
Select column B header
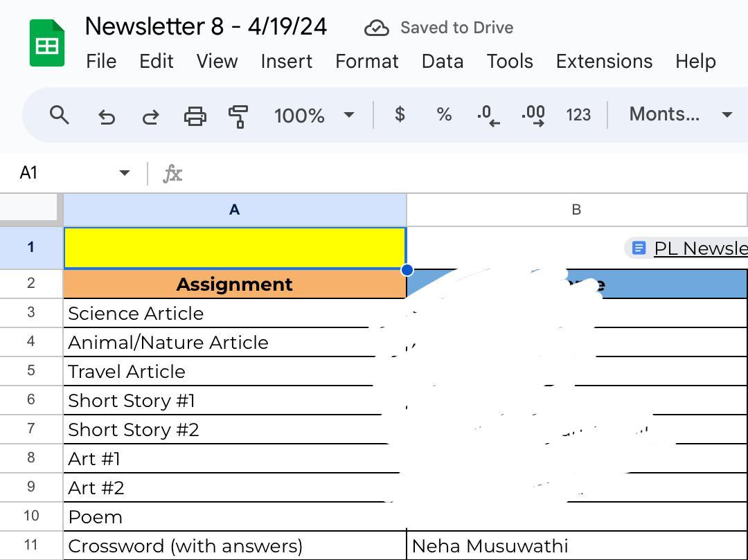(577, 209)
